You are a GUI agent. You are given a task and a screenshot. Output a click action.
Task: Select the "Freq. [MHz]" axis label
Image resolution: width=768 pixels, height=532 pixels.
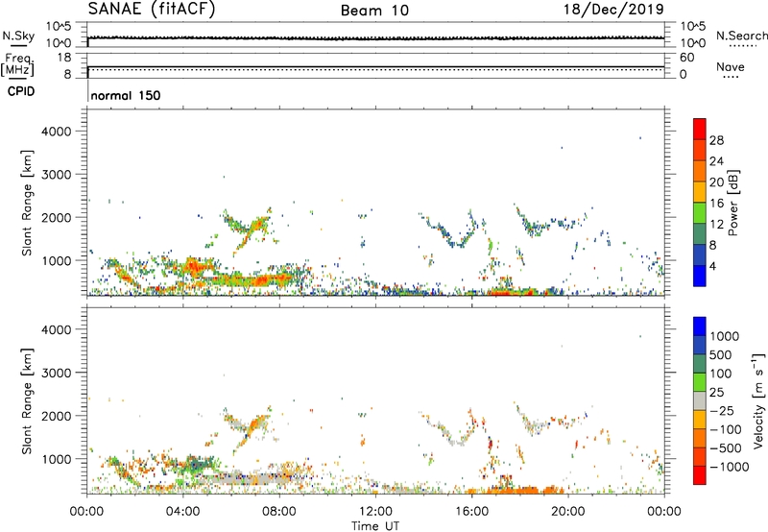[x=18, y=64]
